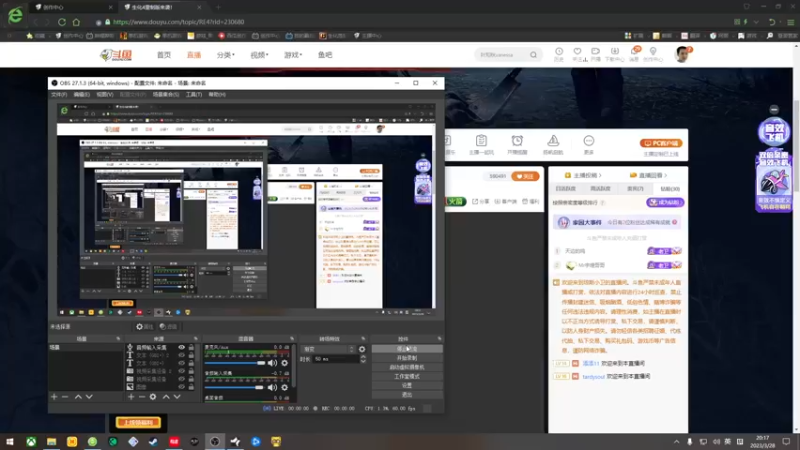Viewport: 800px width, 450px height.
Task: Show hidden system tray icons chevron
Action: click(x=677, y=441)
